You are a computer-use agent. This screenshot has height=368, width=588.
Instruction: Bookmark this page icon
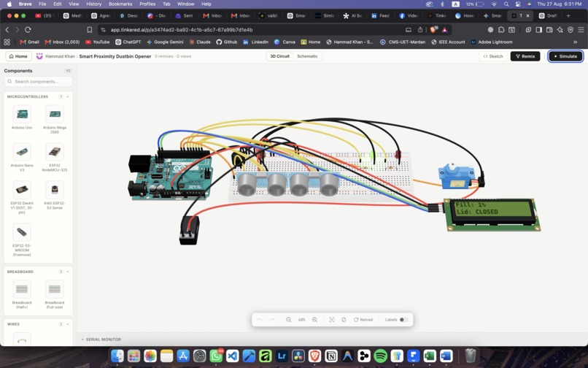pyautogui.click(x=89, y=30)
